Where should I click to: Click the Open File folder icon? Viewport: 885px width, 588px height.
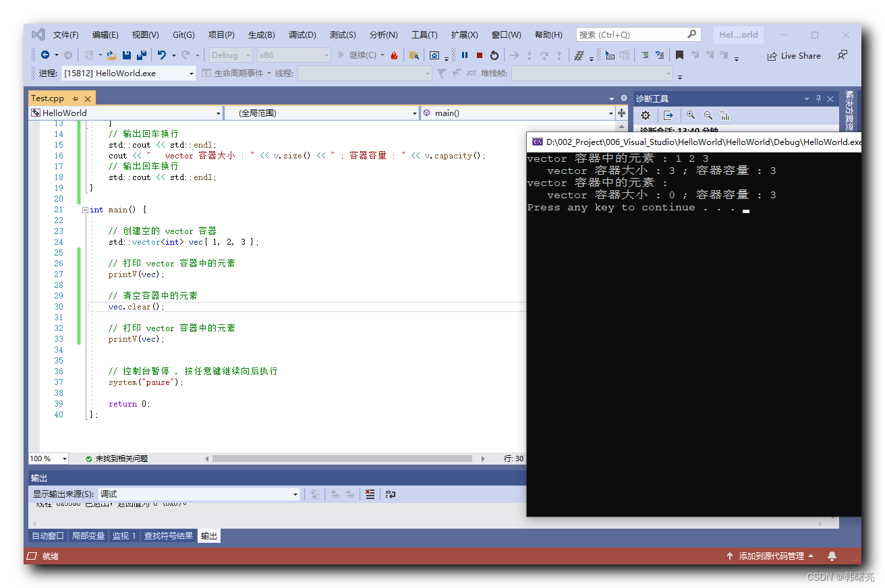tap(112, 55)
